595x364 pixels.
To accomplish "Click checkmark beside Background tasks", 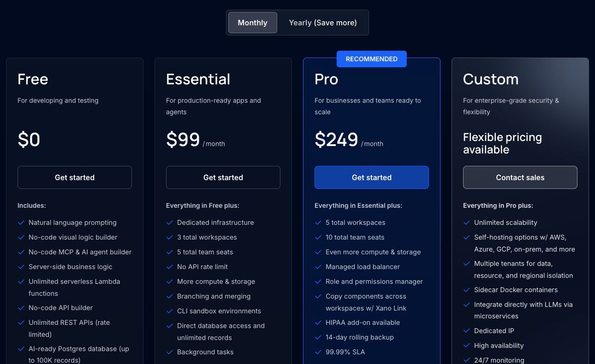I will coord(169,352).
